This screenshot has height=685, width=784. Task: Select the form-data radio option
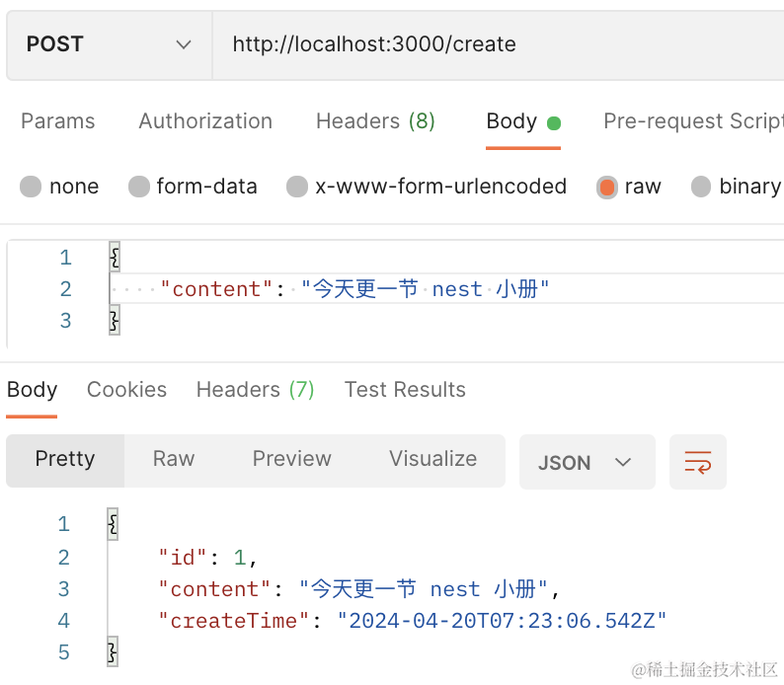pos(140,187)
